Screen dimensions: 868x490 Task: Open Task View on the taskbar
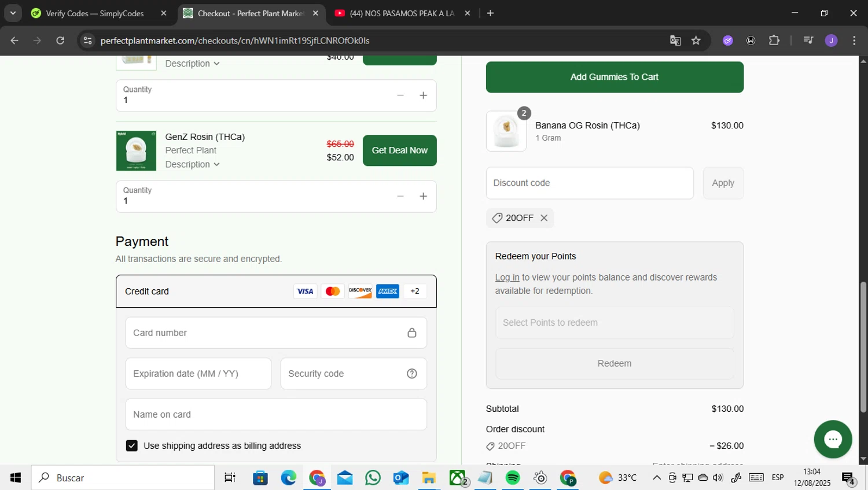[230, 478]
